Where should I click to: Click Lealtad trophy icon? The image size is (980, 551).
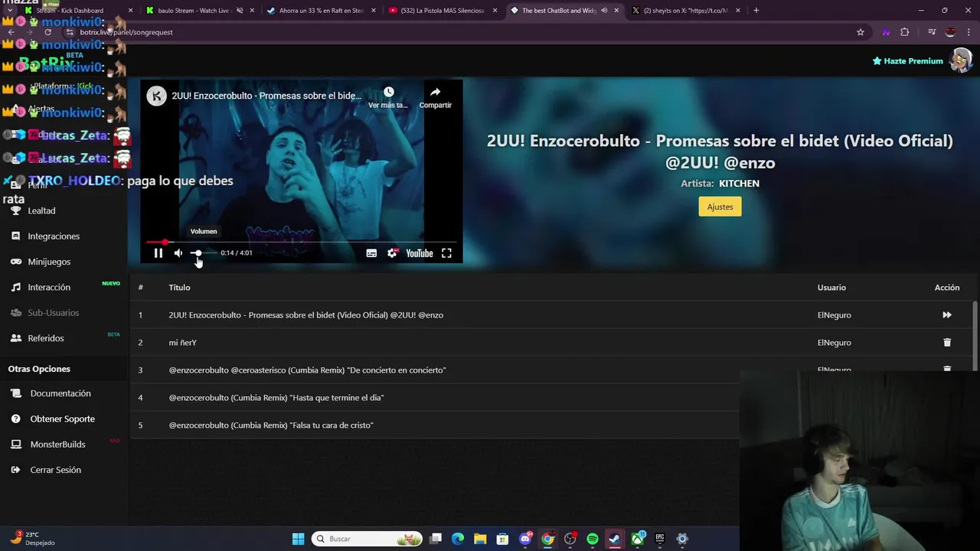click(x=15, y=210)
